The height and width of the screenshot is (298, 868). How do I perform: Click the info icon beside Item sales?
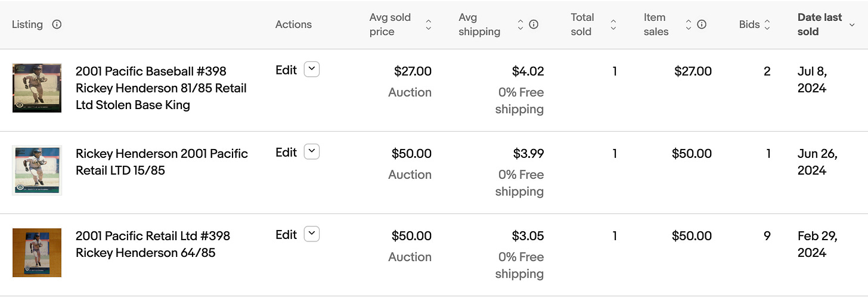pos(702,24)
